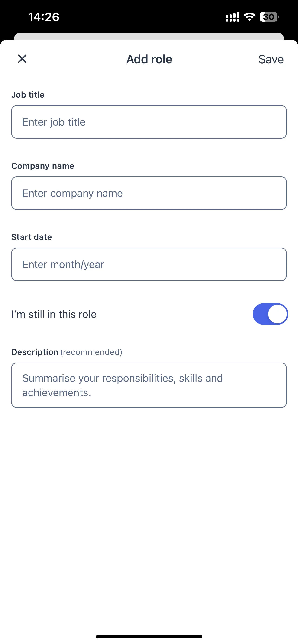Focus the Enter job title field
The height and width of the screenshot is (644, 298).
pos(149,122)
